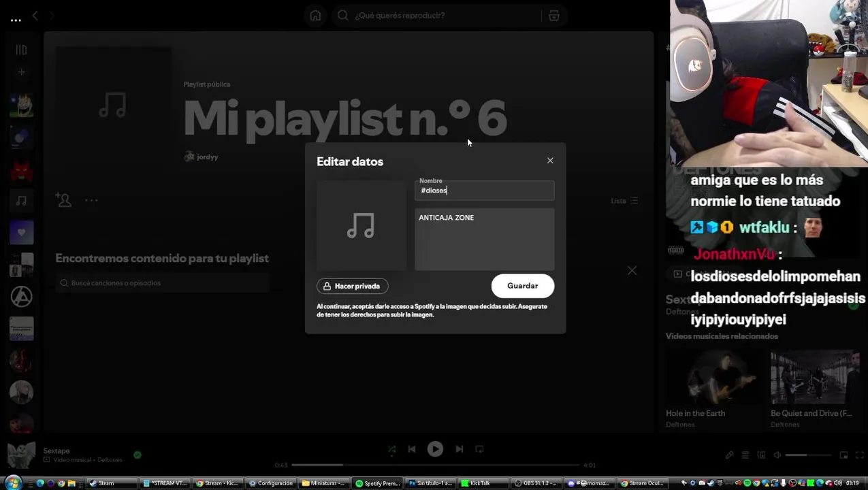Screen dimensions: 868x490
Task: Skip to the previous track
Action: (x=412, y=449)
